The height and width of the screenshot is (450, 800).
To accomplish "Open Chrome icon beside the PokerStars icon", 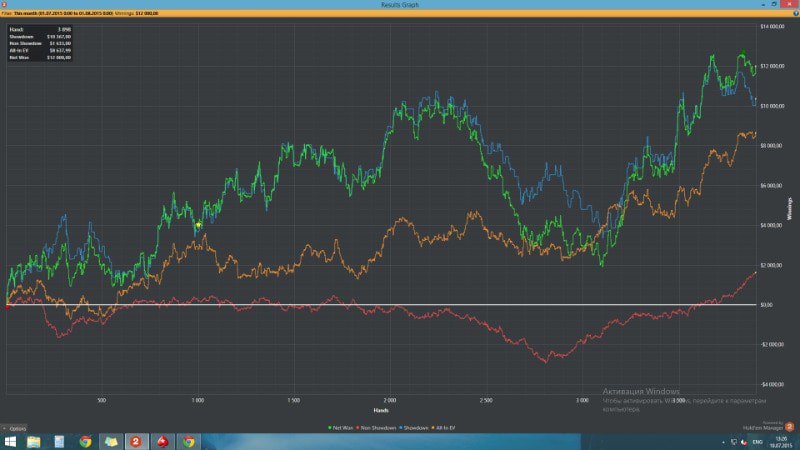I will click(188, 442).
